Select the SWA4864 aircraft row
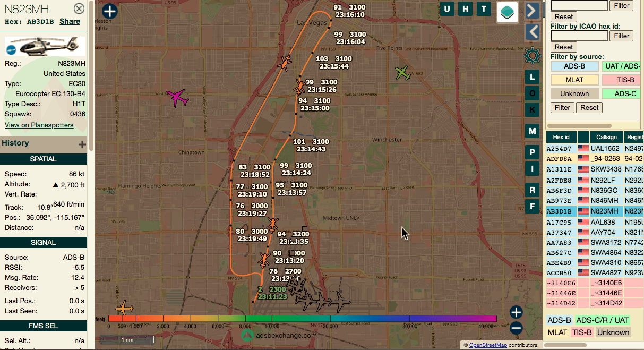The image size is (644, 350). point(595,252)
